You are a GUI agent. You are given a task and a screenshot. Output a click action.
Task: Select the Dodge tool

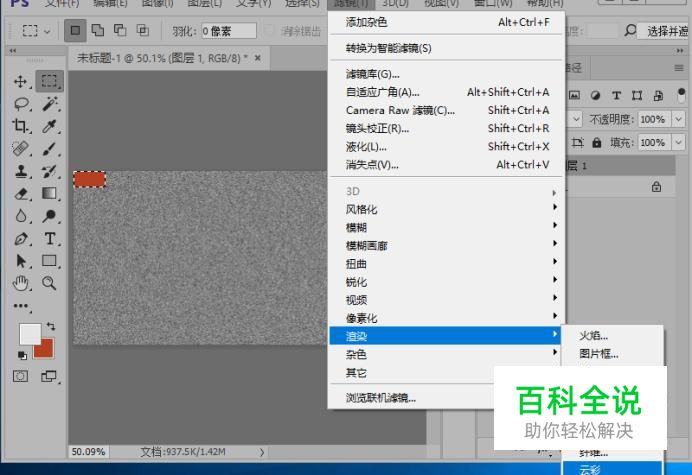49,216
